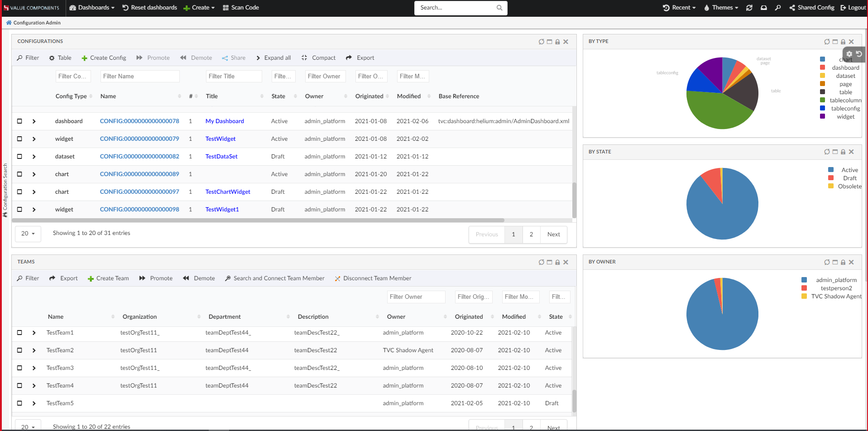The height and width of the screenshot is (431, 868).
Task: Open the Configurations page size dropdown
Action: tap(28, 234)
